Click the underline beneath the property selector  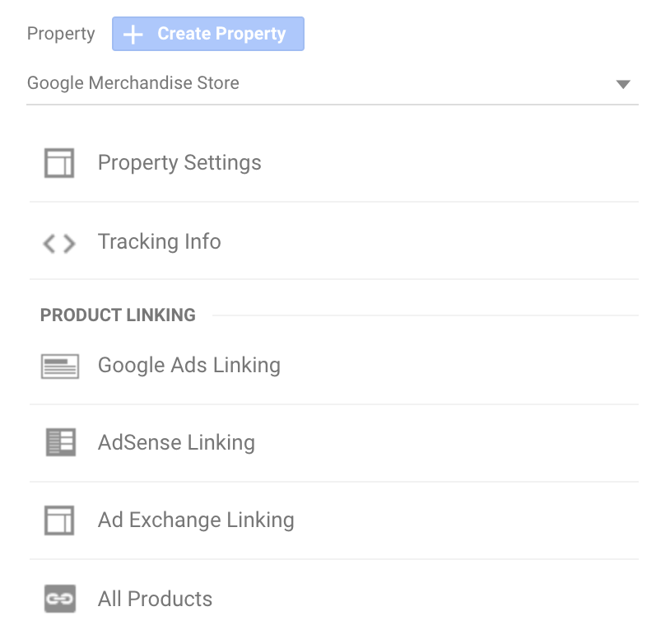point(333,105)
